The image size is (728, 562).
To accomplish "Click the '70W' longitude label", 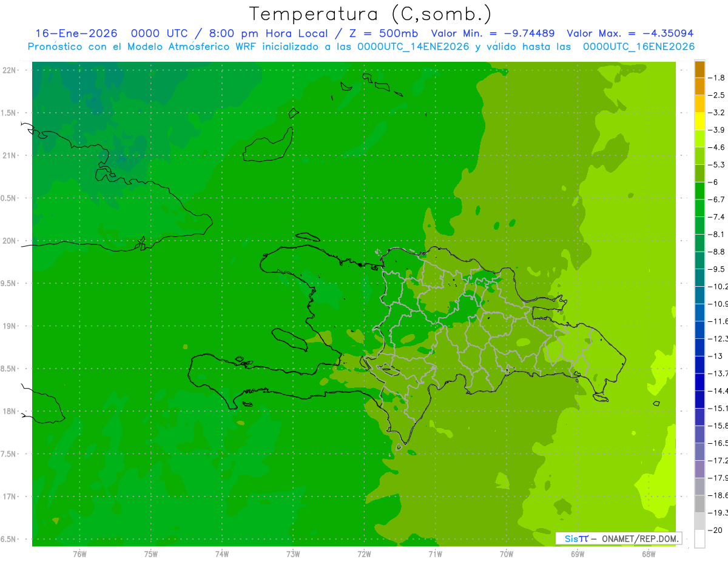I will pyautogui.click(x=507, y=554).
